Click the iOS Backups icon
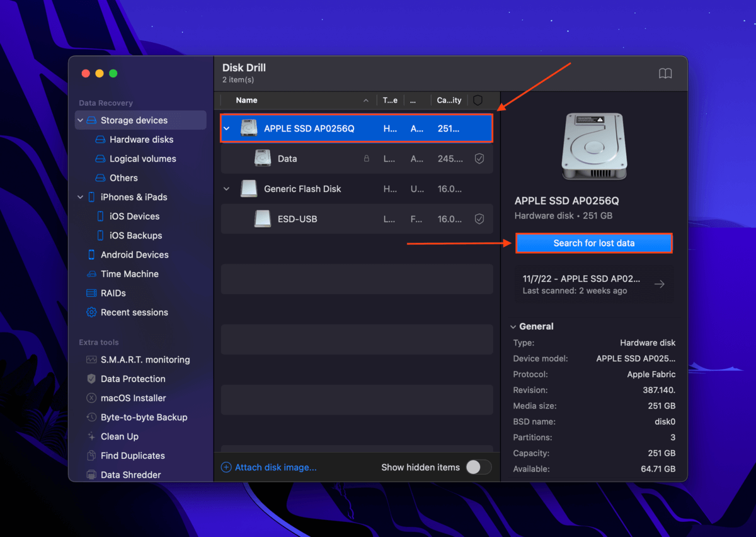 (x=101, y=235)
